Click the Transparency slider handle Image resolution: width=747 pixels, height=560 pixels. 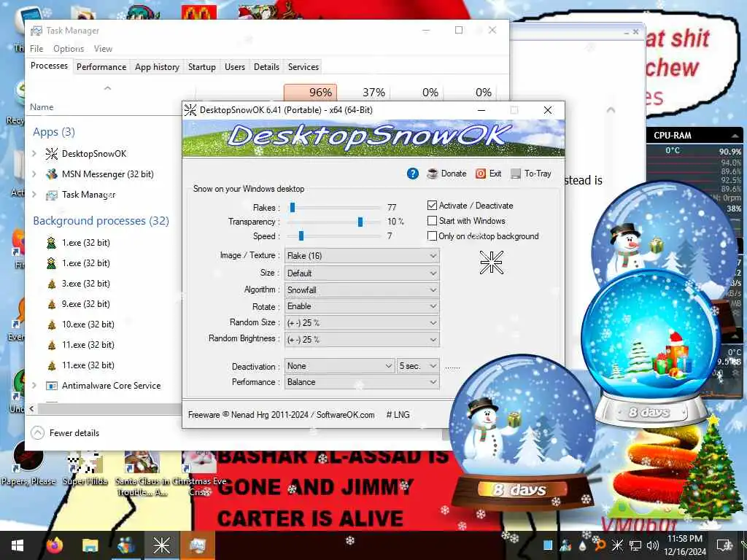(x=360, y=222)
